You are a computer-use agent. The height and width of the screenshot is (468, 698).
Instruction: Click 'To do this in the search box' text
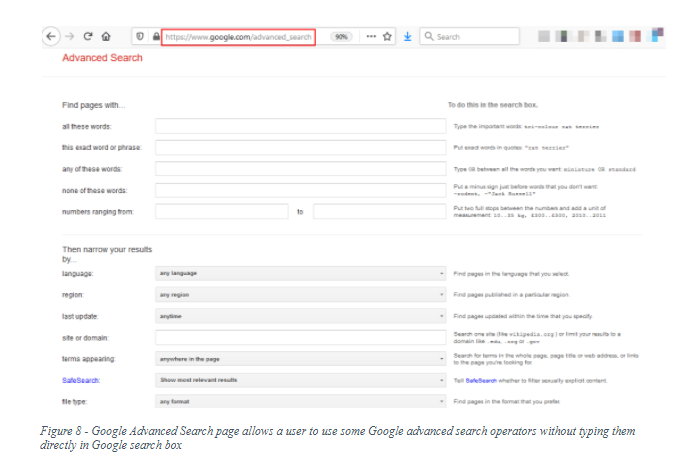click(x=493, y=105)
